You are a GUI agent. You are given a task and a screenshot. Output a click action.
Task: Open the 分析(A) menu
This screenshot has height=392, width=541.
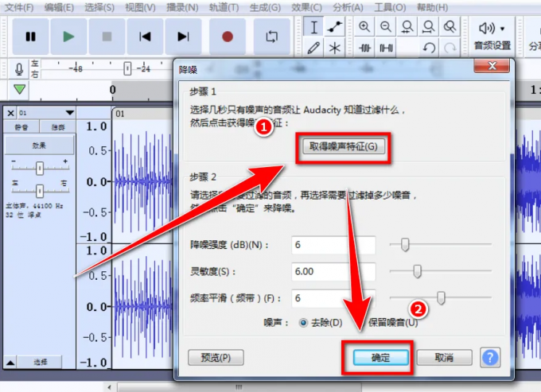(348, 7)
